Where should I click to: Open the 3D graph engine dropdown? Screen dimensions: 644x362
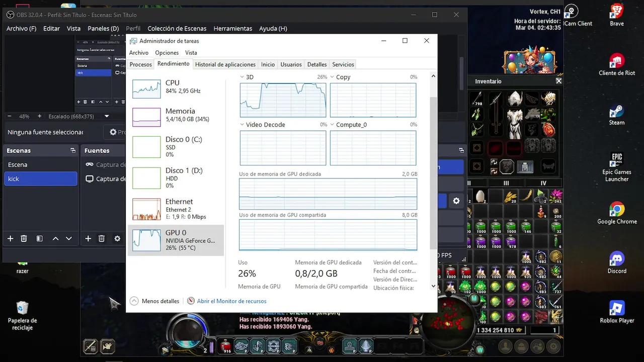tap(242, 77)
